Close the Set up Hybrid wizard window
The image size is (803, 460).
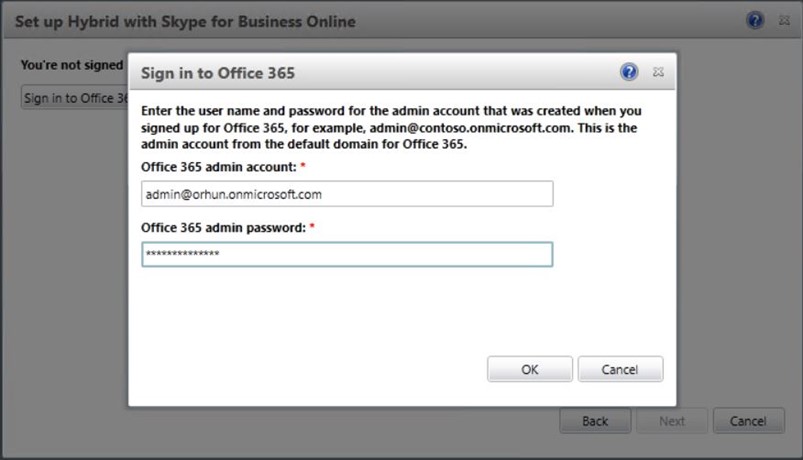[784, 20]
